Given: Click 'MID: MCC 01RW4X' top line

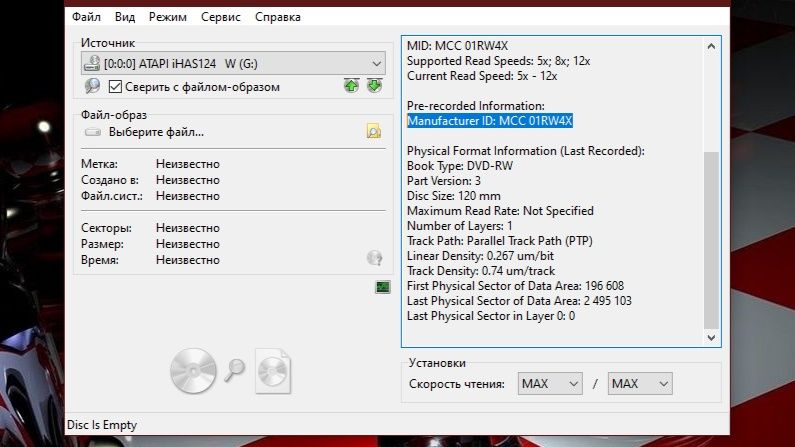Looking at the screenshot, I should click(x=457, y=46).
